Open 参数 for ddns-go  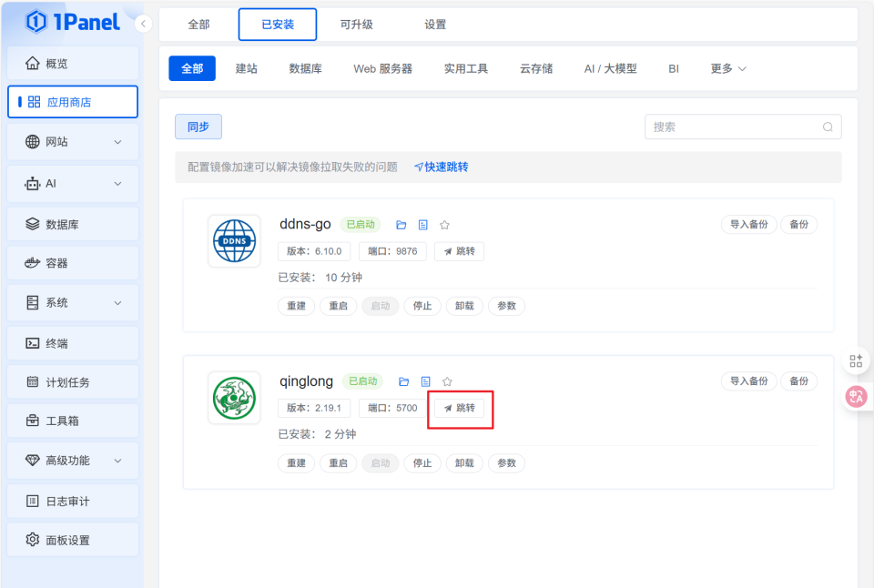tap(506, 306)
